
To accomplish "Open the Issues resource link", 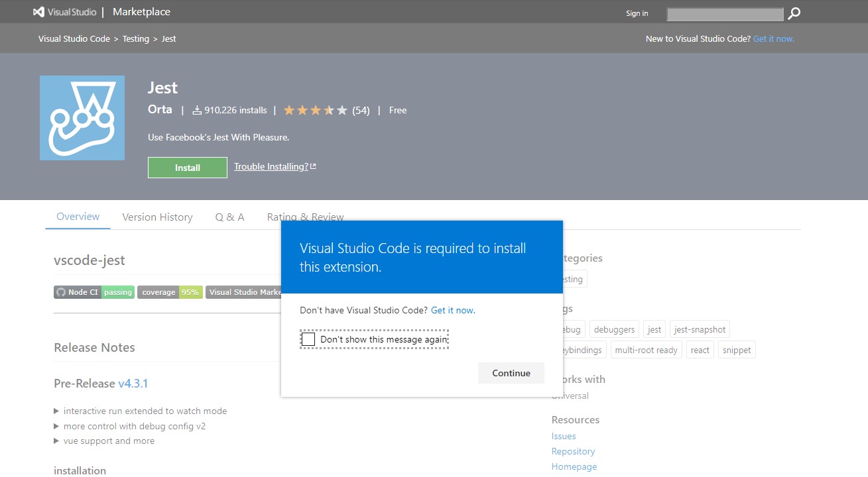I will 564,436.
